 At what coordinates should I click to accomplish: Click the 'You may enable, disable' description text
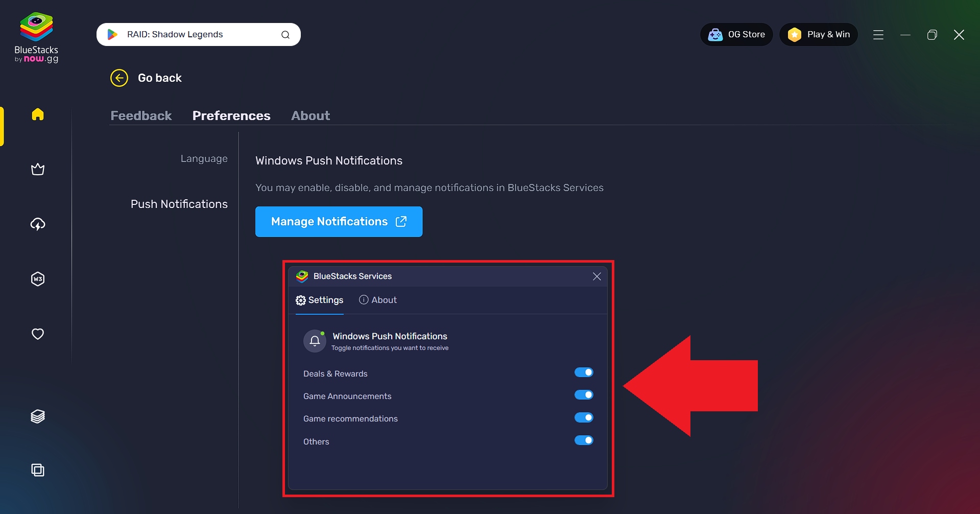(429, 188)
